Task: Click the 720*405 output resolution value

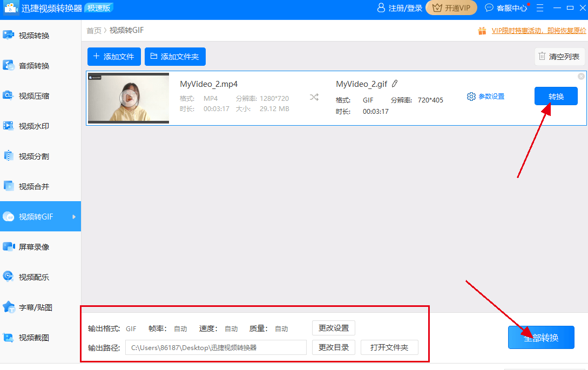Action: 430,100
